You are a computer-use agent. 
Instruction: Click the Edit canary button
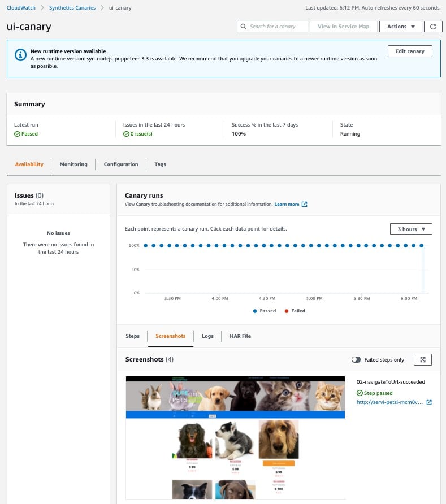(410, 51)
